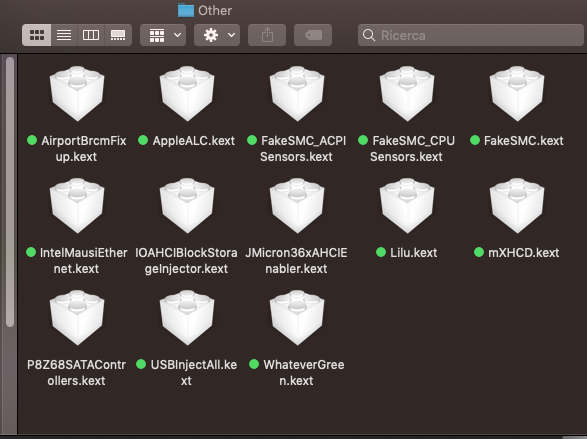Click the mXHCD.kext file name

[523, 253]
